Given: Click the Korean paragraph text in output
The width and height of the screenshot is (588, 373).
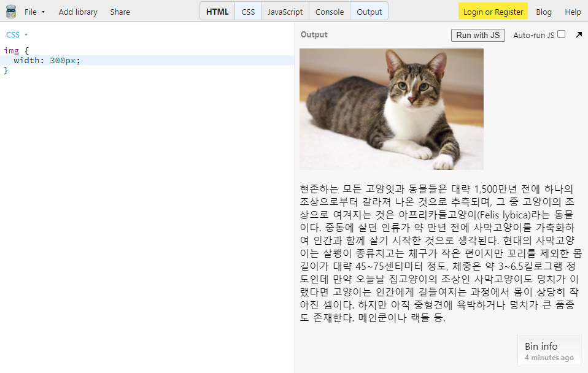Looking at the screenshot, I should click(441, 253).
